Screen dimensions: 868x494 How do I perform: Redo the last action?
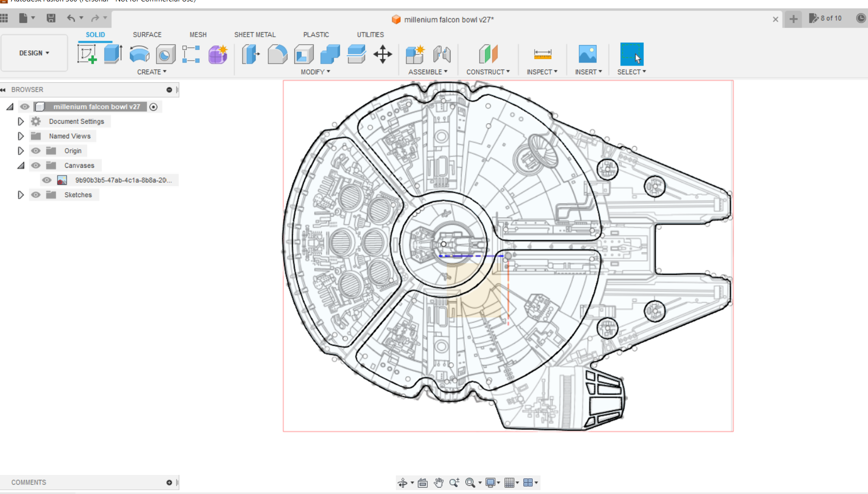coord(95,18)
